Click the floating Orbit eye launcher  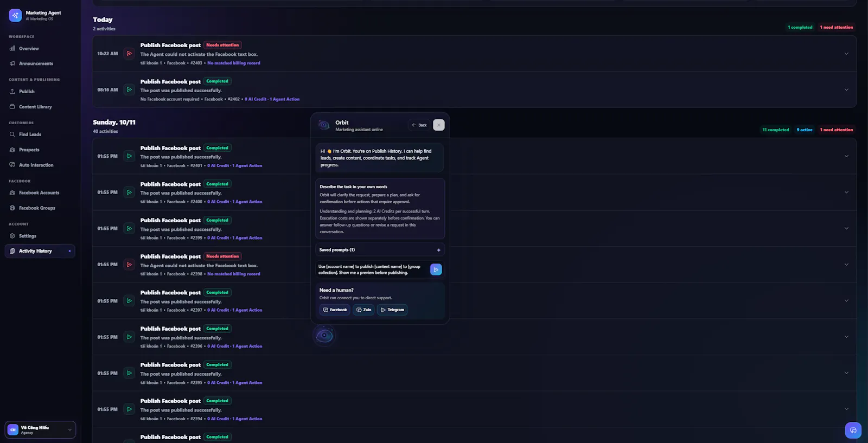click(324, 336)
